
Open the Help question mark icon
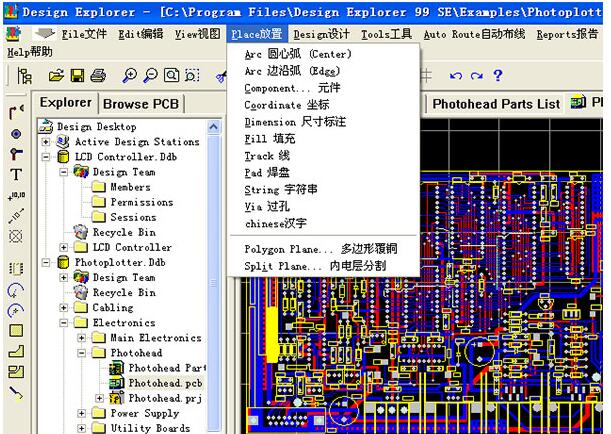tap(498, 75)
